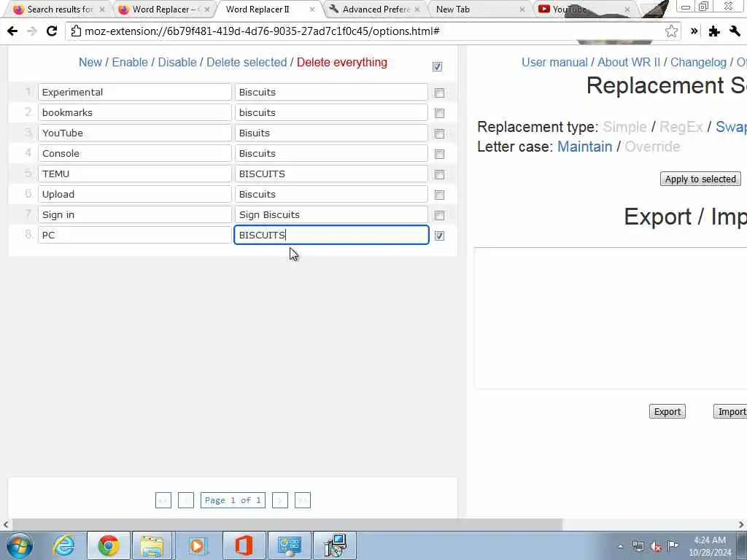Check the YouTube row checkbox
The image size is (747, 560).
[x=439, y=134]
